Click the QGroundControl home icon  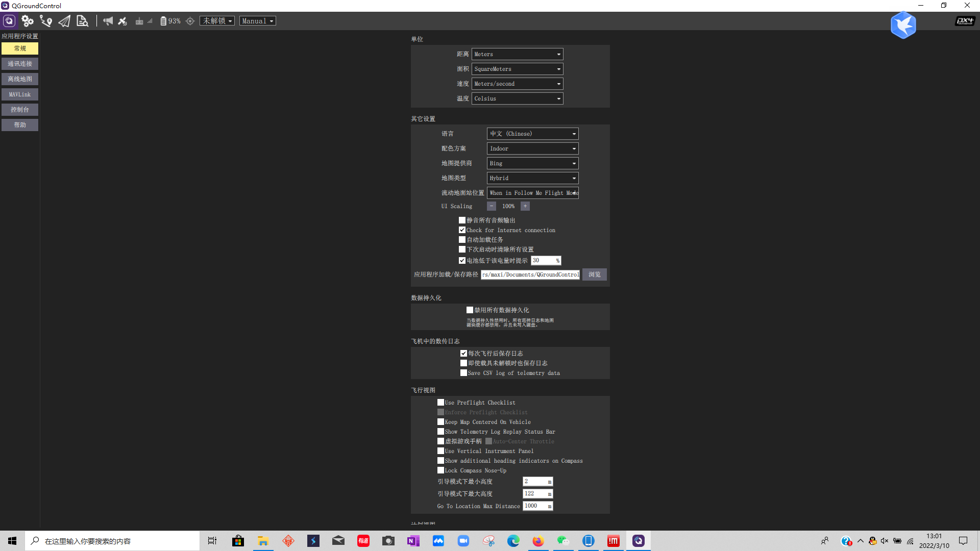[9, 21]
